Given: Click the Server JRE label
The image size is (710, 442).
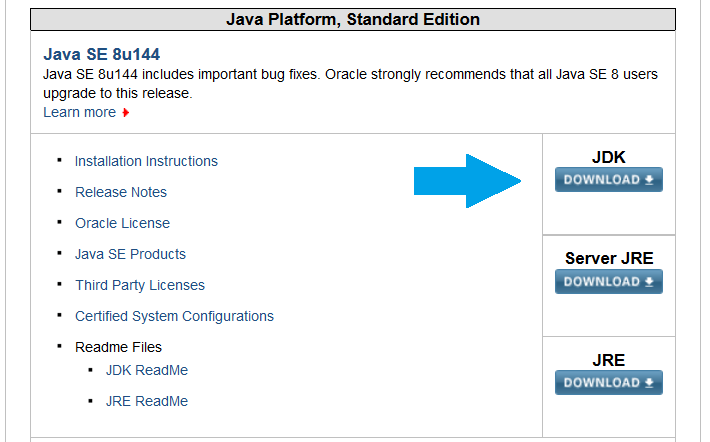Looking at the screenshot, I should tap(609, 258).
